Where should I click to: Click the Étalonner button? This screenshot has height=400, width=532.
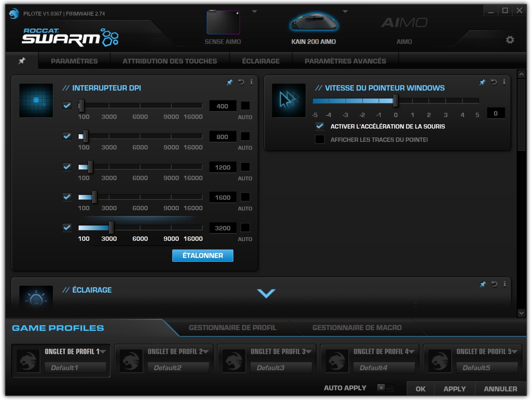point(203,255)
